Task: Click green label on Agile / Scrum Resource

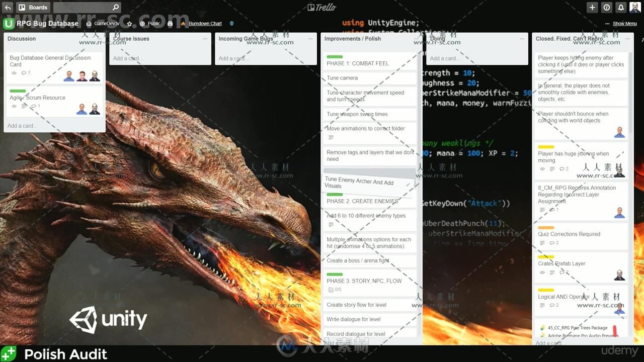Action: pos(18,91)
